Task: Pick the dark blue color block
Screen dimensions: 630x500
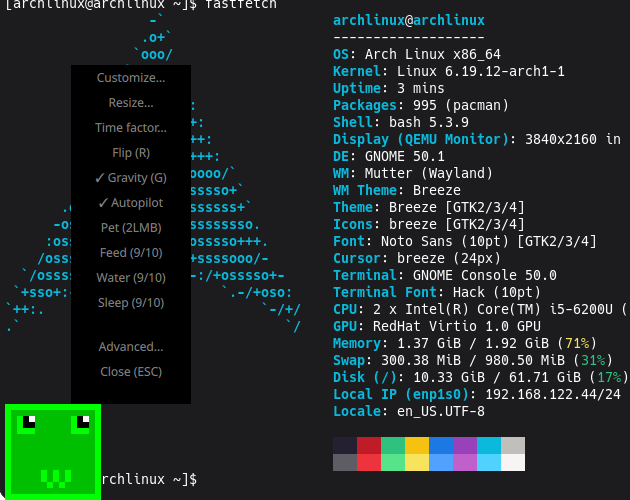Action: [x=441, y=445]
